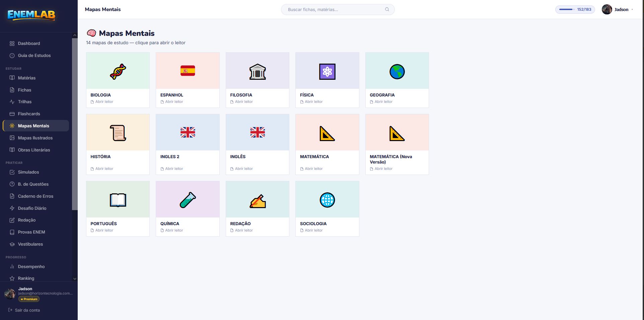Open the Espanhol flag map thumbnail
644x320 pixels.
point(188,71)
